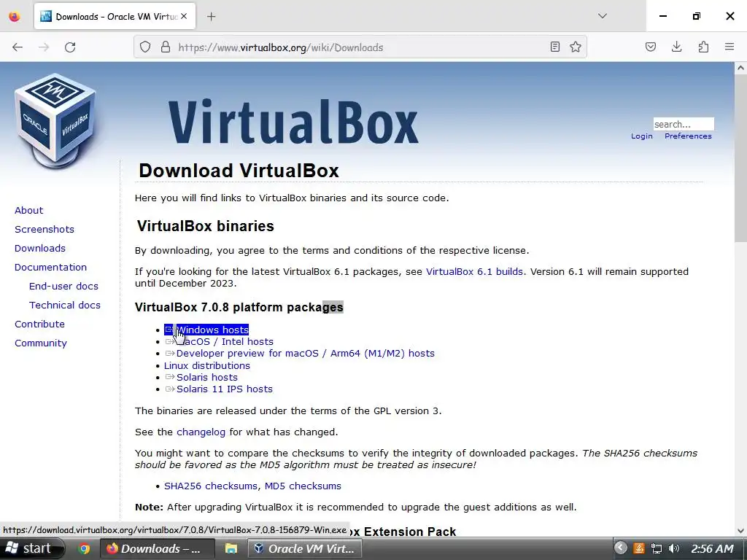Open the Linux distributions link
Image resolution: width=747 pixels, height=560 pixels.
coord(206,366)
